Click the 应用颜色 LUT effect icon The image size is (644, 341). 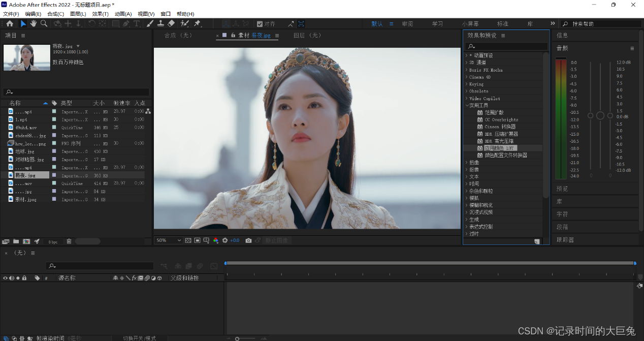[x=480, y=148]
